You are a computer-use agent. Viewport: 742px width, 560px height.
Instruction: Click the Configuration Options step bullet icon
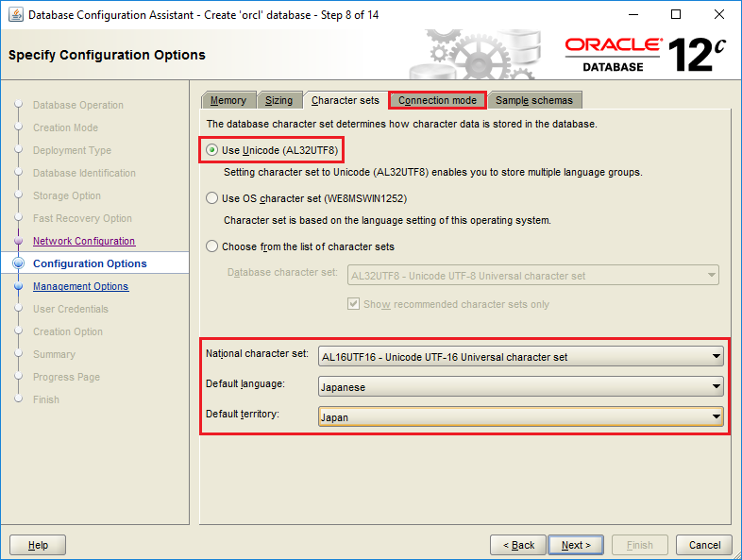click(x=19, y=263)
